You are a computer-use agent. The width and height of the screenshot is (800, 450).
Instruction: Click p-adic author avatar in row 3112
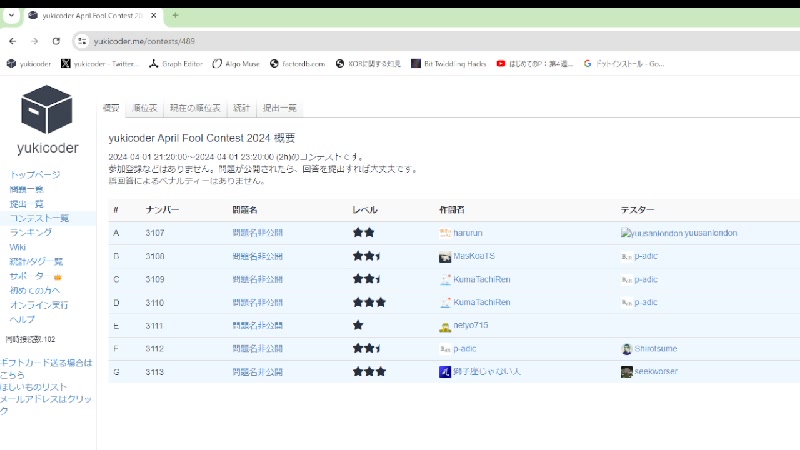[445, 349]
